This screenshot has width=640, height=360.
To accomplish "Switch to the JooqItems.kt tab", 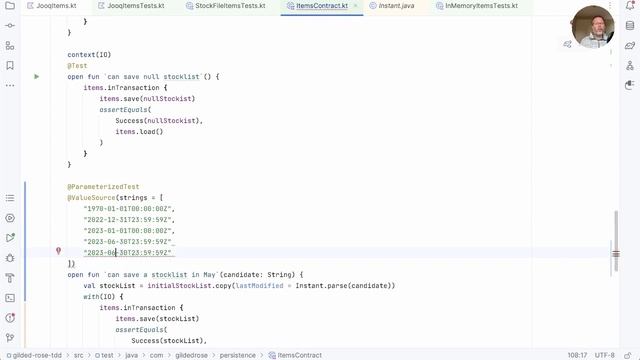I will pos(51,6).
